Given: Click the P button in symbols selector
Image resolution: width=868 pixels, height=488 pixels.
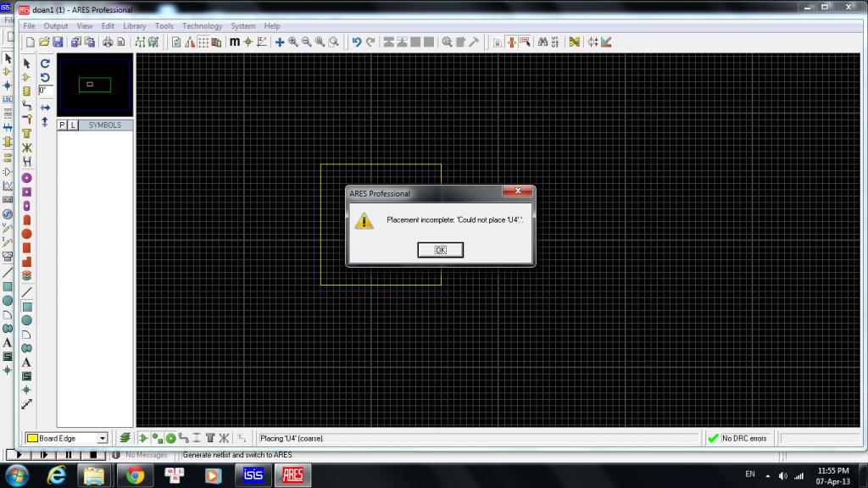Looking at the screenshot, I should pos(62,125).
